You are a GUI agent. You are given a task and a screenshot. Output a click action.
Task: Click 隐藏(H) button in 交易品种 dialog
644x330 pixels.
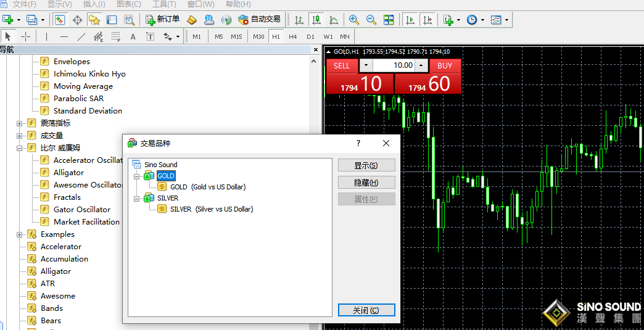366,182
